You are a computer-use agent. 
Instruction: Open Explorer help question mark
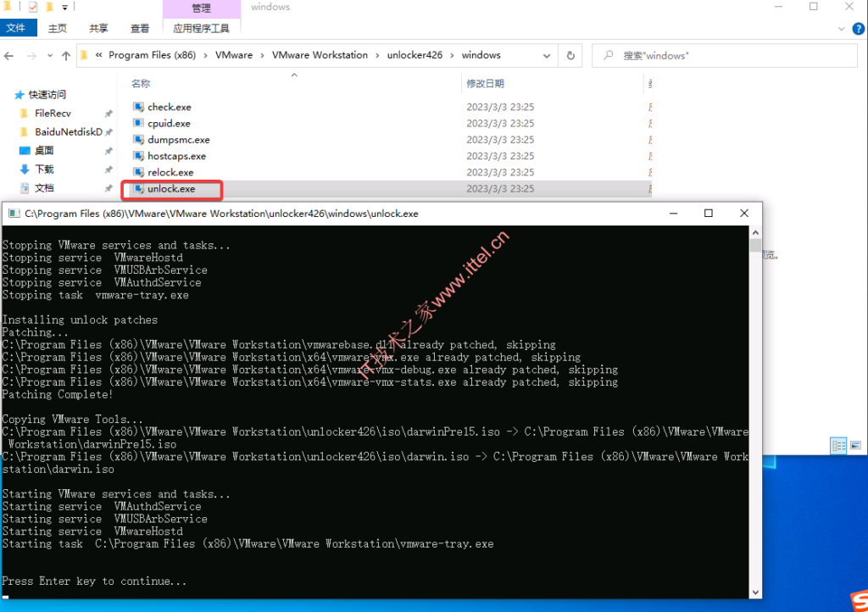click(858, 29)
